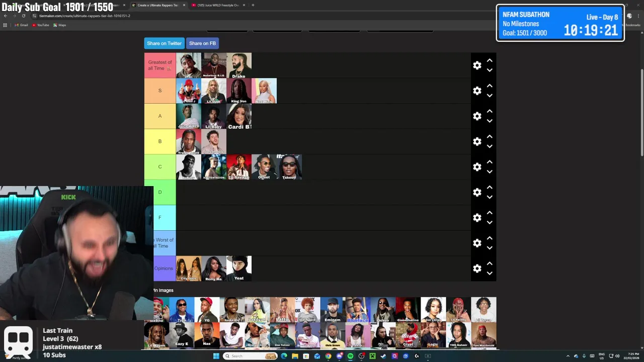644x362 pixels.
Task: Move Greatest of all Time tier up
Action: pyautogui.click(x=490, y=60)
